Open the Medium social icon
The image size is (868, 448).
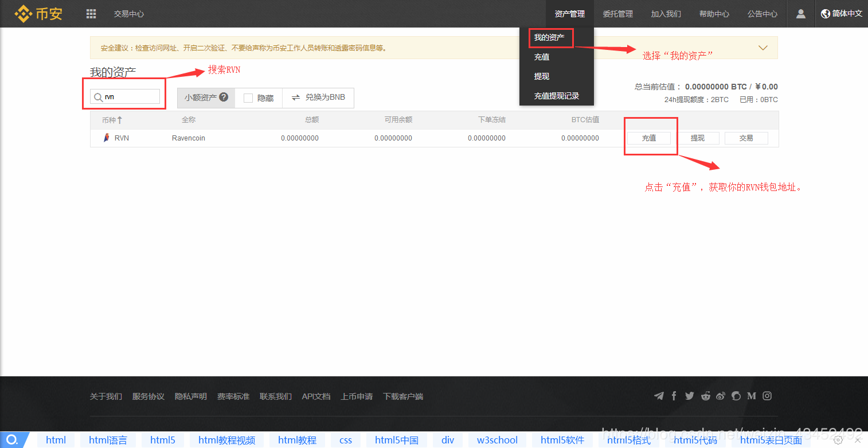(x=752, y=396)
